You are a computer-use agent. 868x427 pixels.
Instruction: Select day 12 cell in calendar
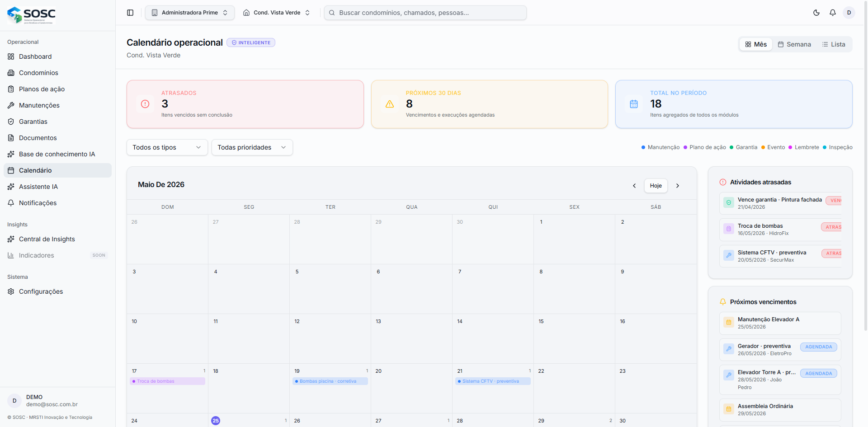tap(330, 338)
